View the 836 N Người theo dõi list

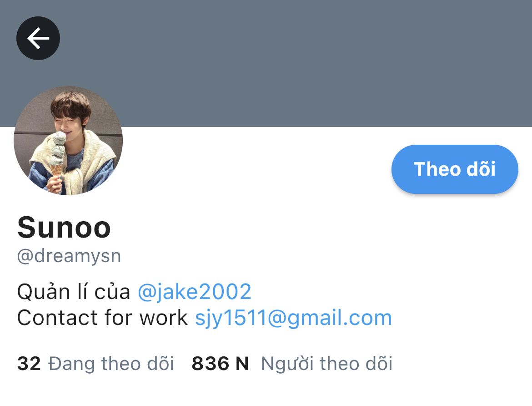click(292, 364)
